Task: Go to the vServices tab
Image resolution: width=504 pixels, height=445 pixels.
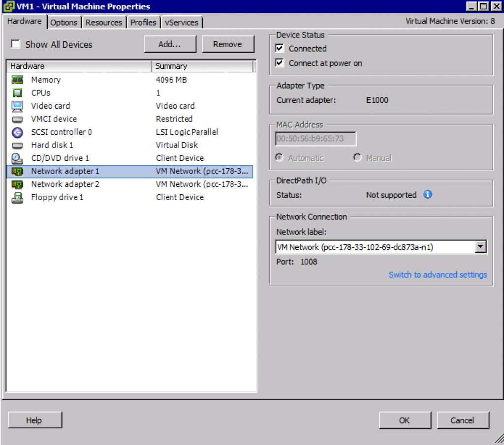Action: click(x=182, y=23)
